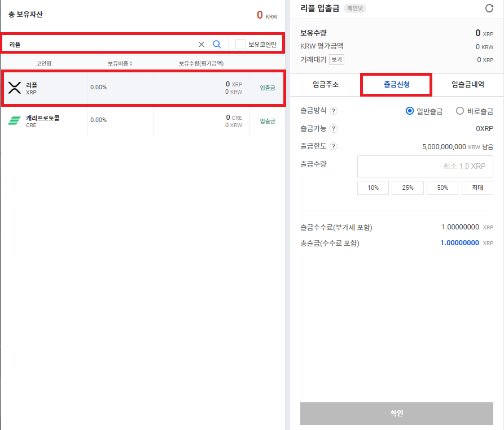Switch to the 입출금내역 tab

coord(468,85)
